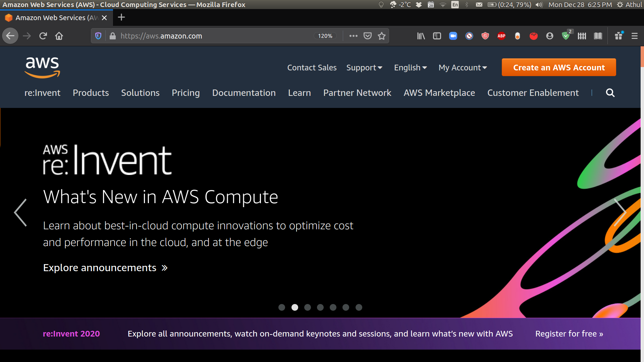The width and height of the screenshot is (644, 362).
Task: Click Register for free link
Action: pyautogui.click(x=569, y=334)
